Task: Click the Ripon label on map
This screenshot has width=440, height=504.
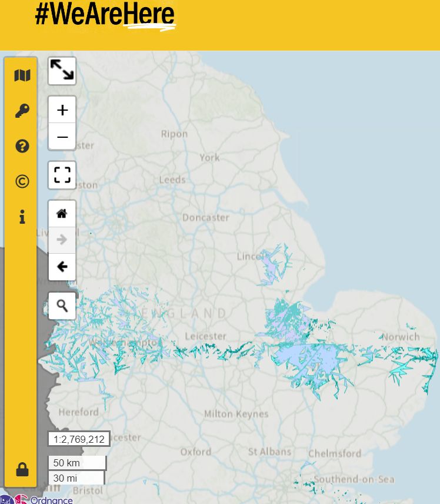Action: click(x=174, y=134)
